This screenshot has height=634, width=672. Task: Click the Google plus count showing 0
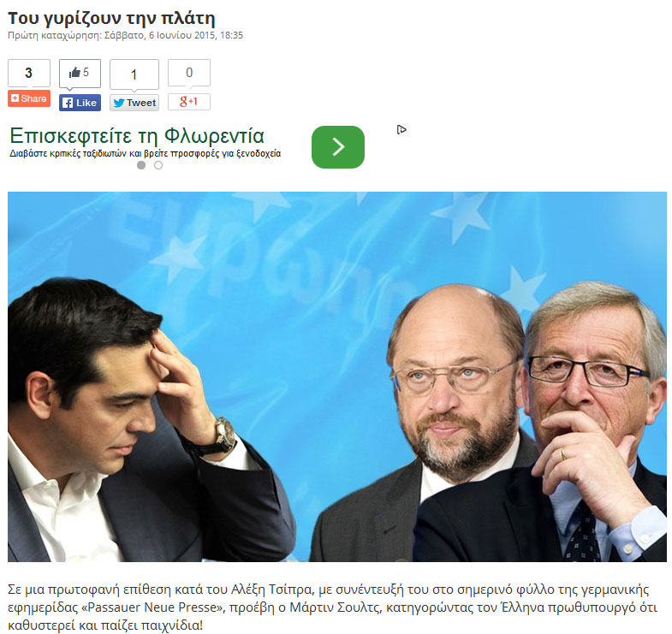pos(189,73)
